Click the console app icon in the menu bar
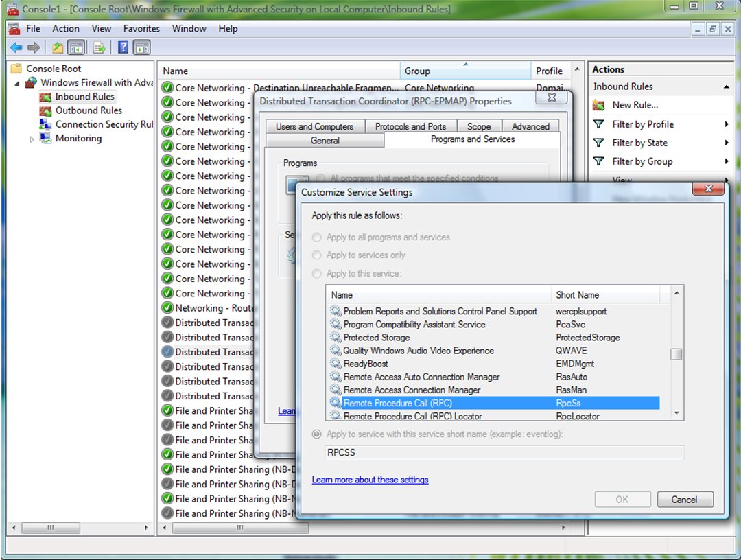Image resolution: width=741 pixels, height=560 pixels. (x=14, y=29)
